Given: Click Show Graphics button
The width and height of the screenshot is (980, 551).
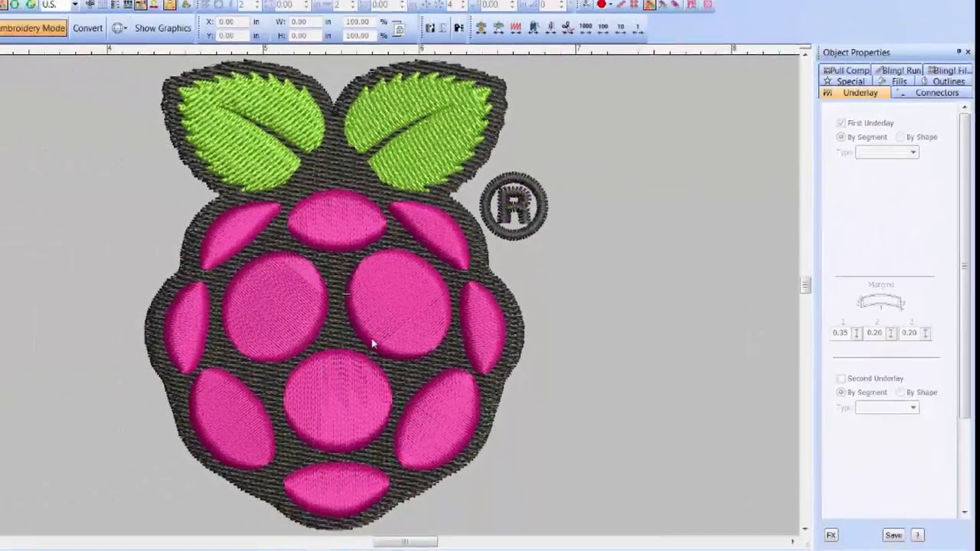Looking at the screenshot, I should [163, 28].
